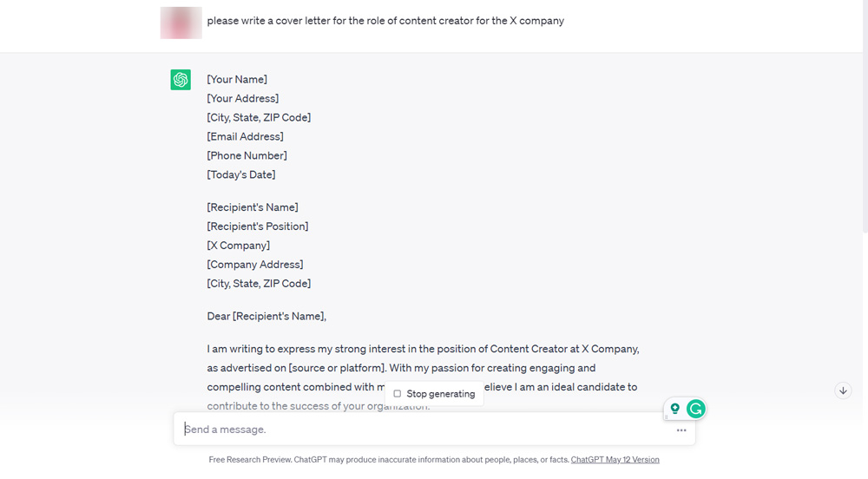This screenshot has height=479, width=868.
Task: Click the Dear [Recipient's Name] greeting
Action: [266, 316]
